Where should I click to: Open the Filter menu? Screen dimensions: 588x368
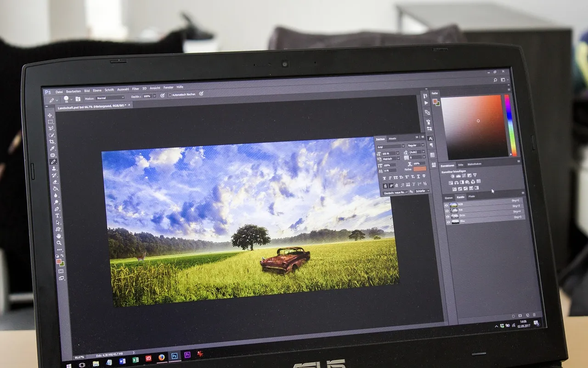point(136,89)
